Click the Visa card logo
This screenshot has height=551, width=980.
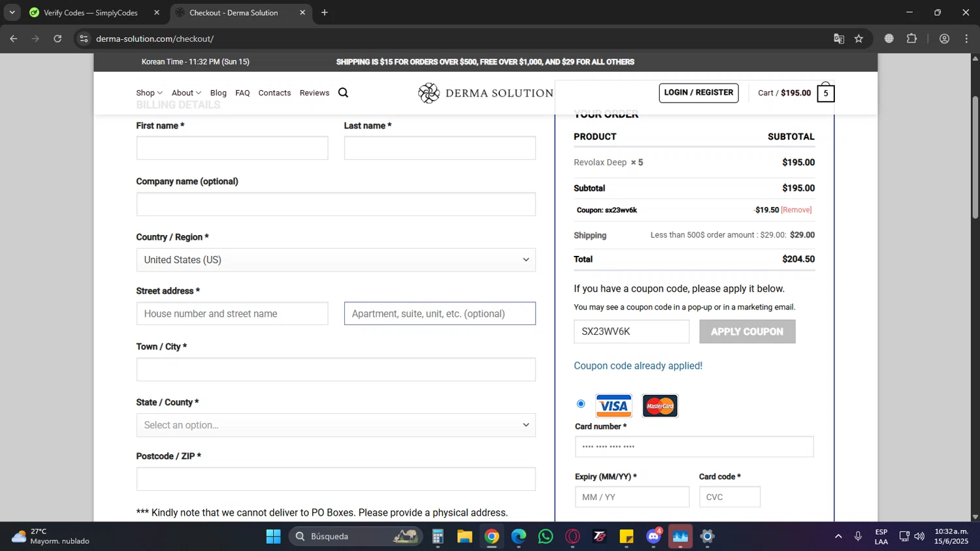click(x=613, y=406)
